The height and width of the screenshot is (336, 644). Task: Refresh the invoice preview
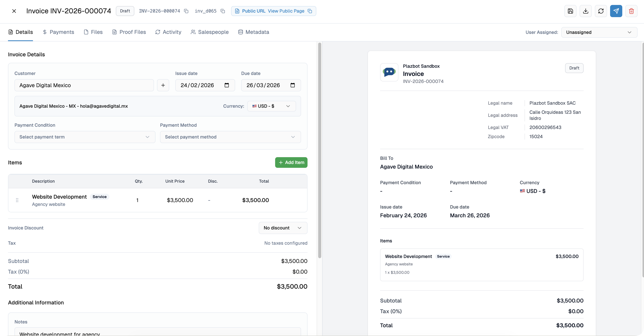[x=601, y=11]
